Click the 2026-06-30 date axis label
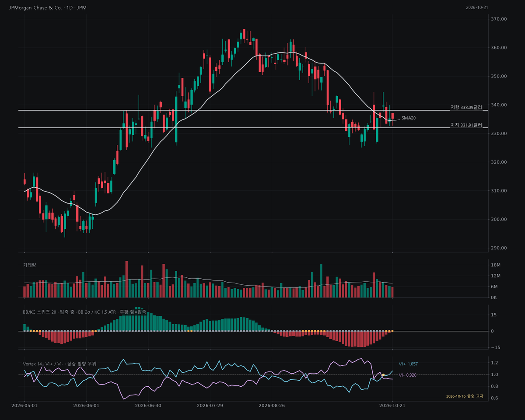Viewport: 525px width, 420px height. 148,406
